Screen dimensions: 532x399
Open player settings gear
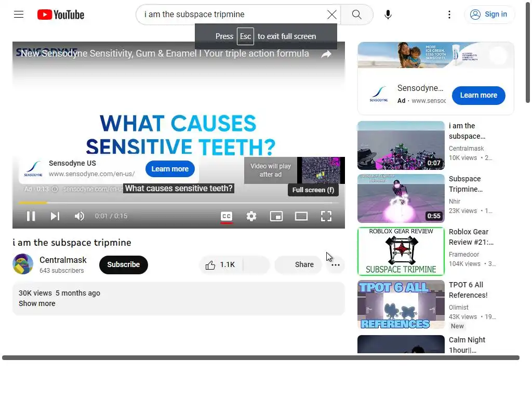click(251, 216)
